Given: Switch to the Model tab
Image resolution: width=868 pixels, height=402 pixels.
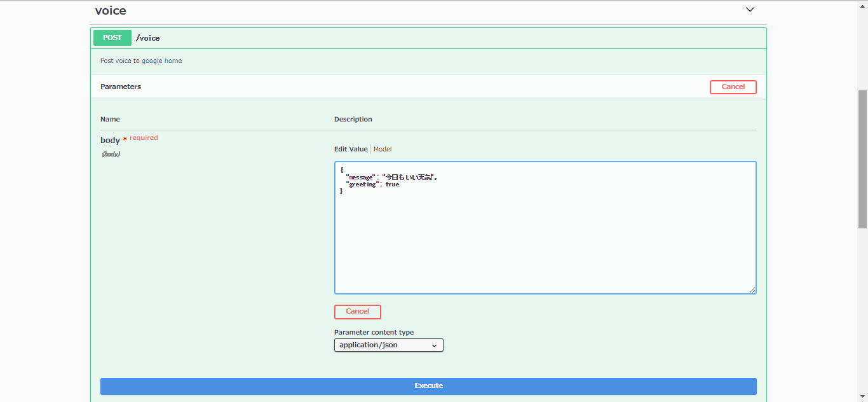Looking at the screenshot, I should pos(383,149).
